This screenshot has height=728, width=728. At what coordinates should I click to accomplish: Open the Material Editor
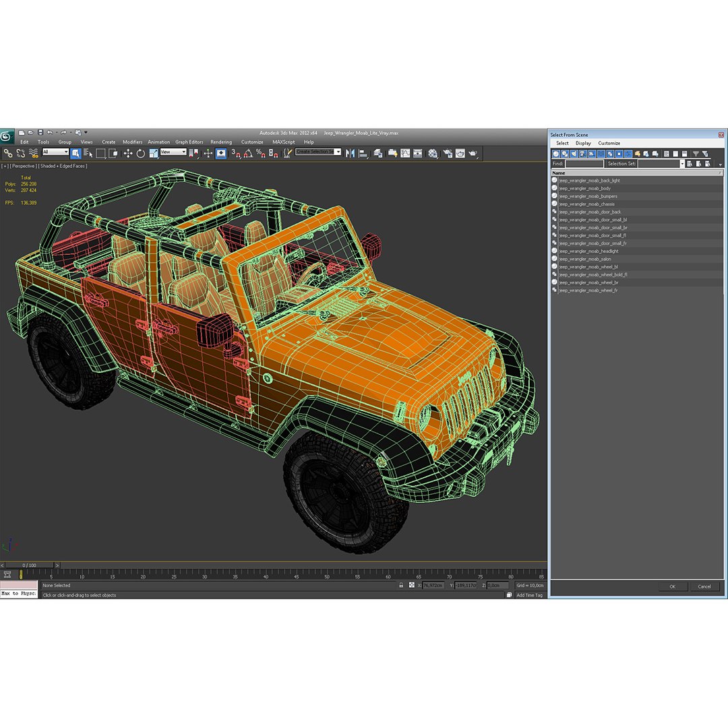pos(433,153)
